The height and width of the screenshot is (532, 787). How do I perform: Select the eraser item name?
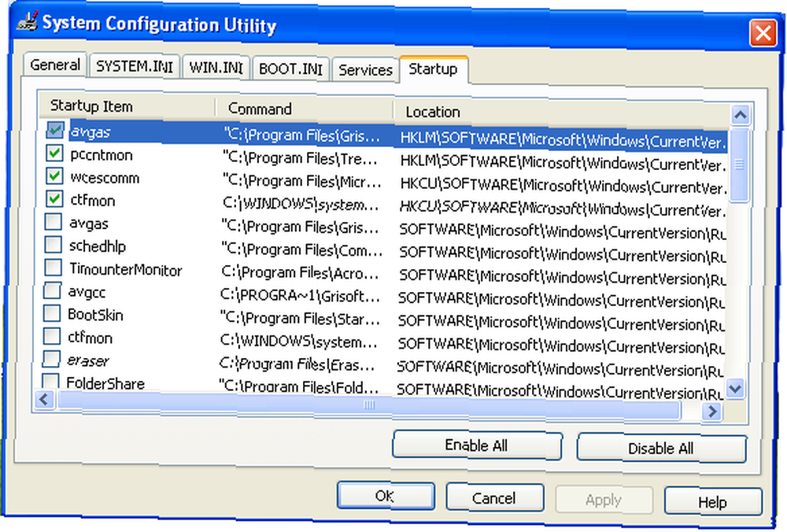[88, 360]
